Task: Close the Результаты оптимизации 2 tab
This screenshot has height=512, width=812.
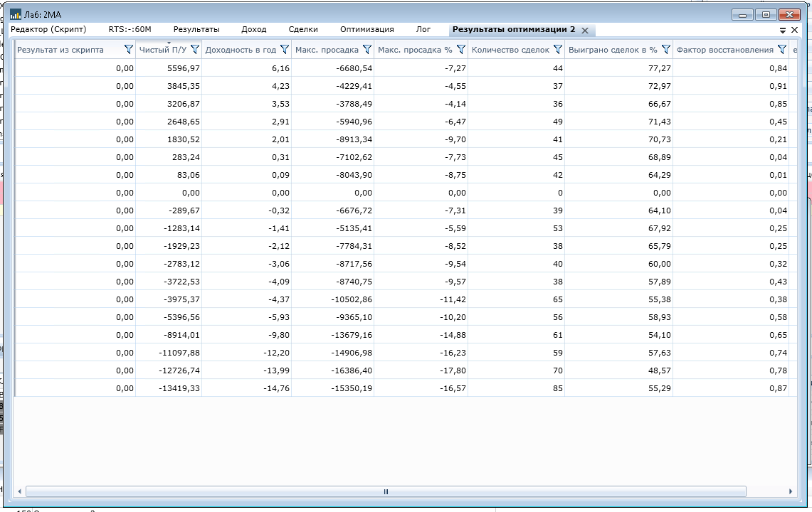Action: 585,31
